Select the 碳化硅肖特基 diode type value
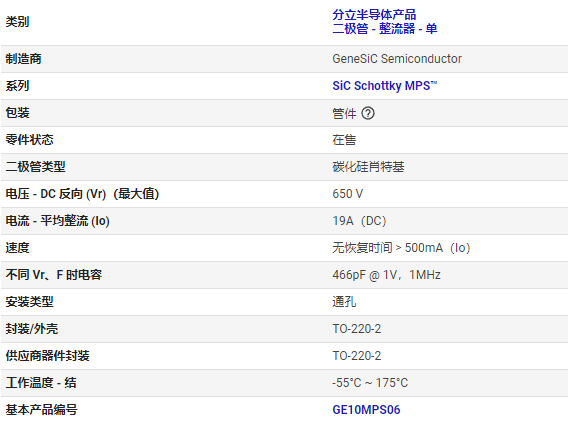The image size is (568, 422). pyautogui.click(x=368, y=167)
